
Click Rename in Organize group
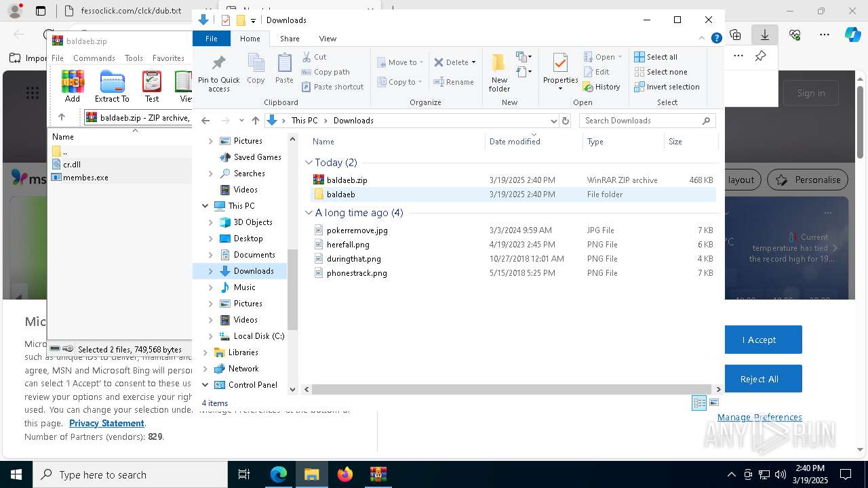click(x=454, y=82)
